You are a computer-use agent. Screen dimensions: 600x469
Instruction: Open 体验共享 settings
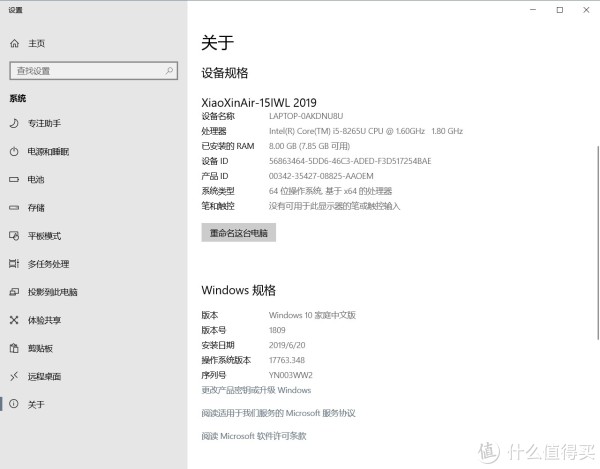pos(44,320)
